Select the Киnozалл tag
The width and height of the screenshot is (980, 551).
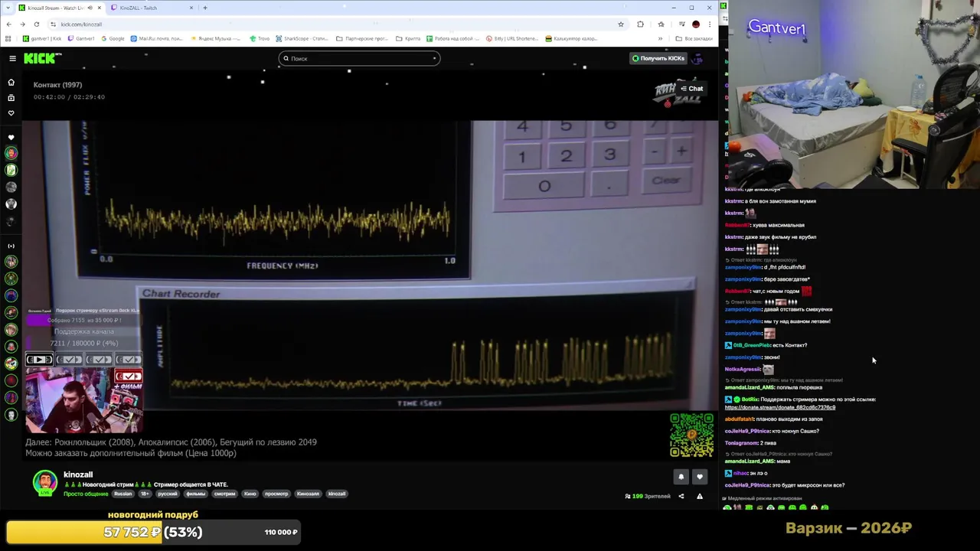[x=308, y=494]
